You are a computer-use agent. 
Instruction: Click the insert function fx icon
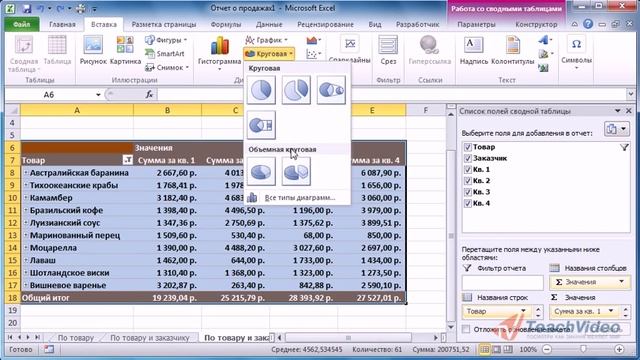pyautogui.click(x=149, y=95)
